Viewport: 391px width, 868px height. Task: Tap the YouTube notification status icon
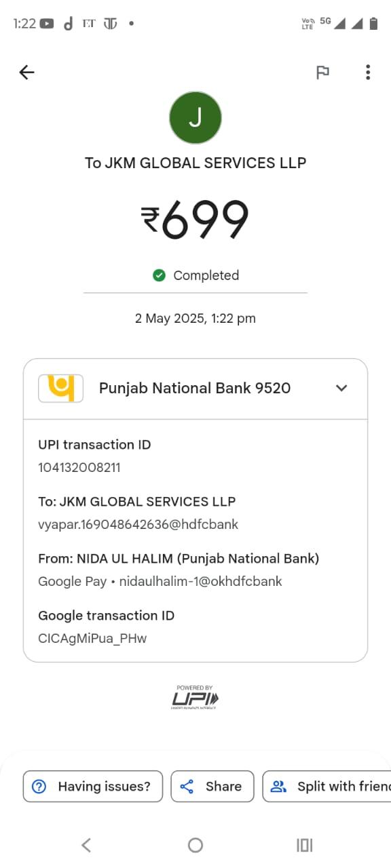47,24
